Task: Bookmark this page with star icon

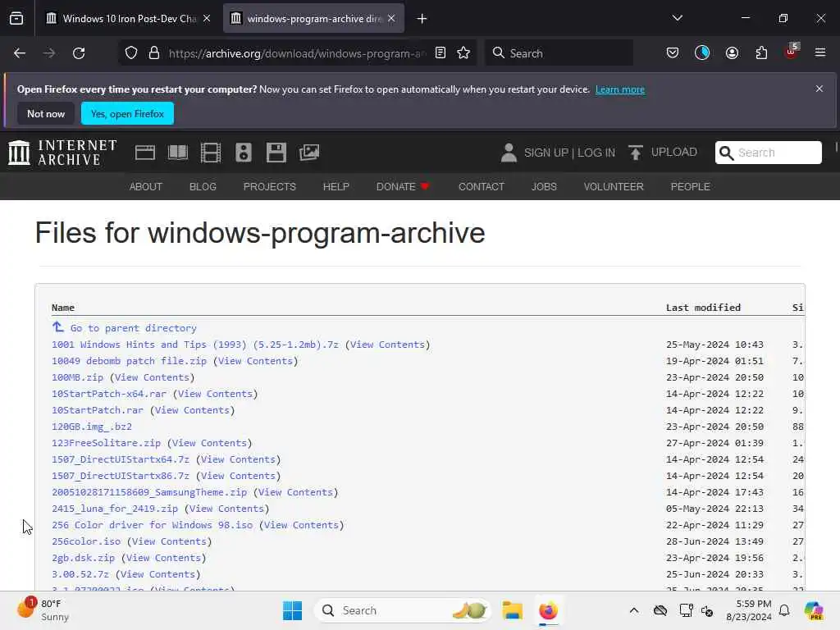Action: click(x=463, y=53)
